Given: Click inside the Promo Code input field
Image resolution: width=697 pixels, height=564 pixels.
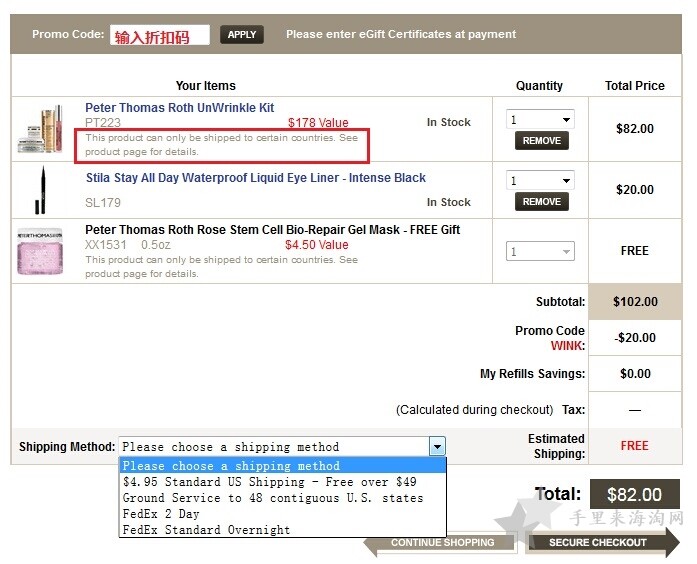Looking at the screenshot, I should pos(160,35).
